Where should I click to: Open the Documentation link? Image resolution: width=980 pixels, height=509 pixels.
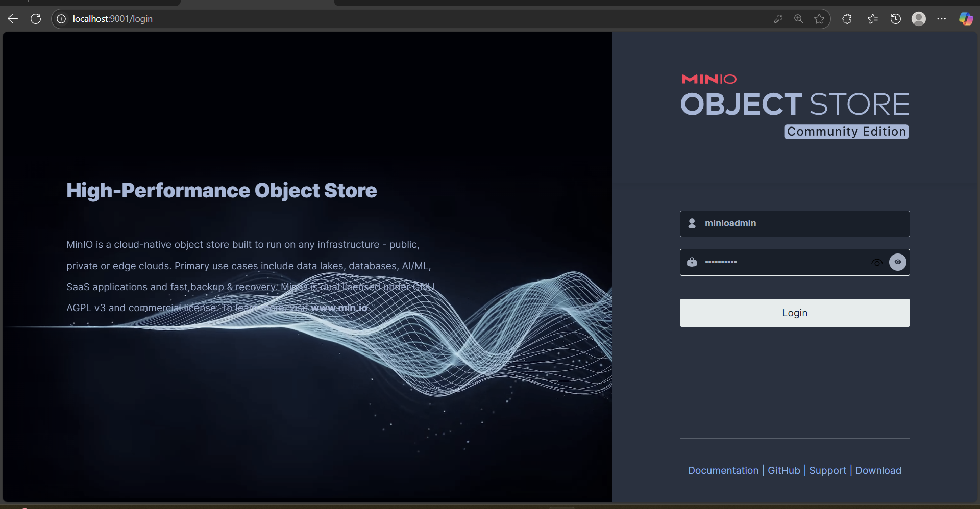[x=723, y=470]
